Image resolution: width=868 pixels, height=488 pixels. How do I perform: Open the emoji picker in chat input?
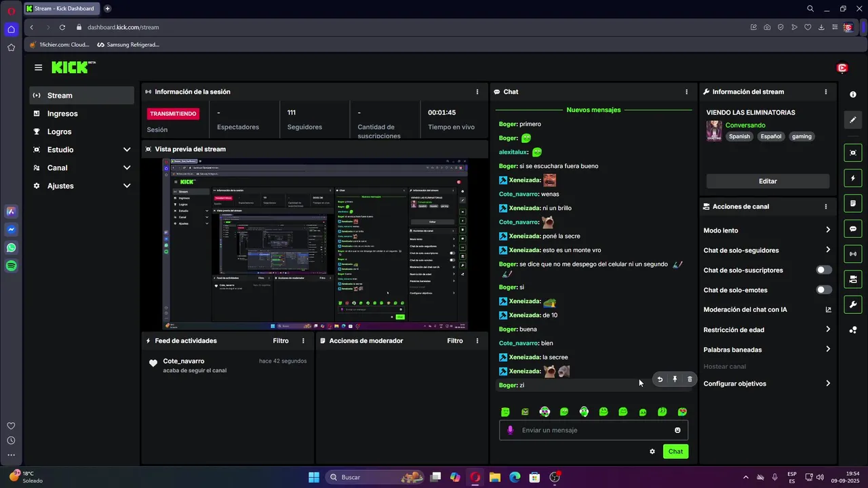(x=677, y=430)
